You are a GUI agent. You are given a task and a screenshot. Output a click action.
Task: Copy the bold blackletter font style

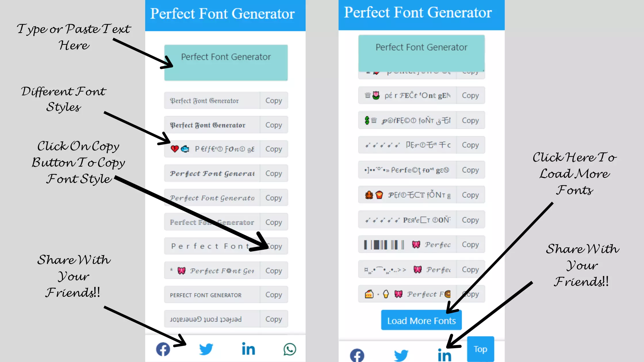[x=274, y=125]
